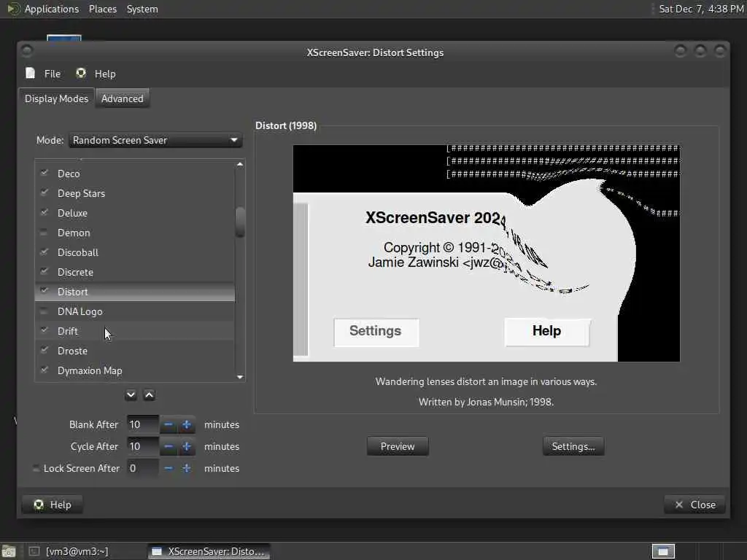Decrease Lock Screen After with minus button

[169, 468]
